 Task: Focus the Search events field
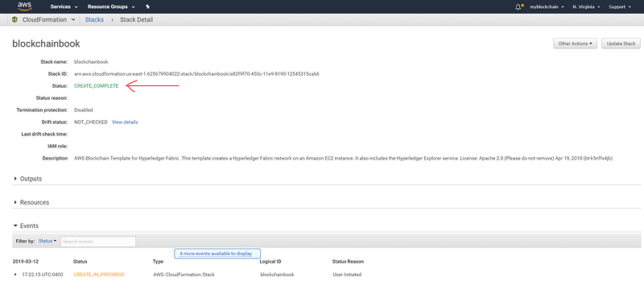tap(98, 242)
